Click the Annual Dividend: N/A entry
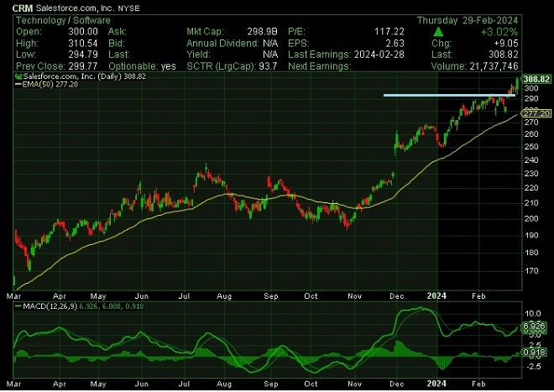554x392 pixels. (x=233, y=43)
